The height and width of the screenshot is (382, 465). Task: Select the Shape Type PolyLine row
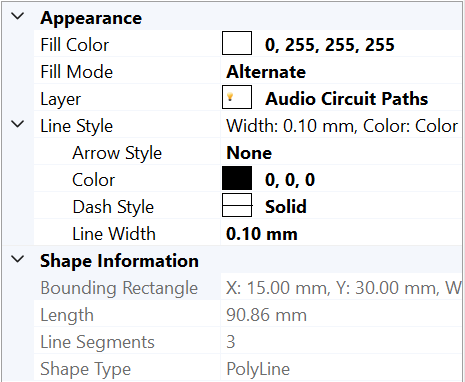point(248,369)
